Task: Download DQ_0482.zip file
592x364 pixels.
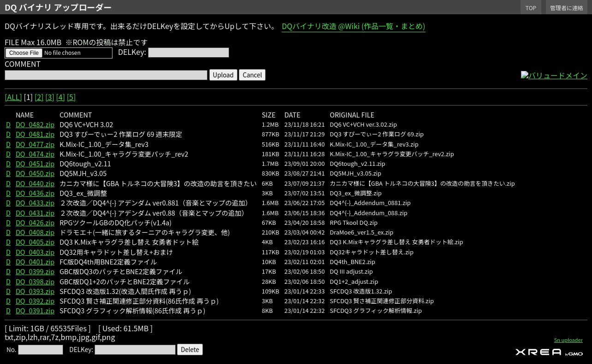Action: [35, 125]
